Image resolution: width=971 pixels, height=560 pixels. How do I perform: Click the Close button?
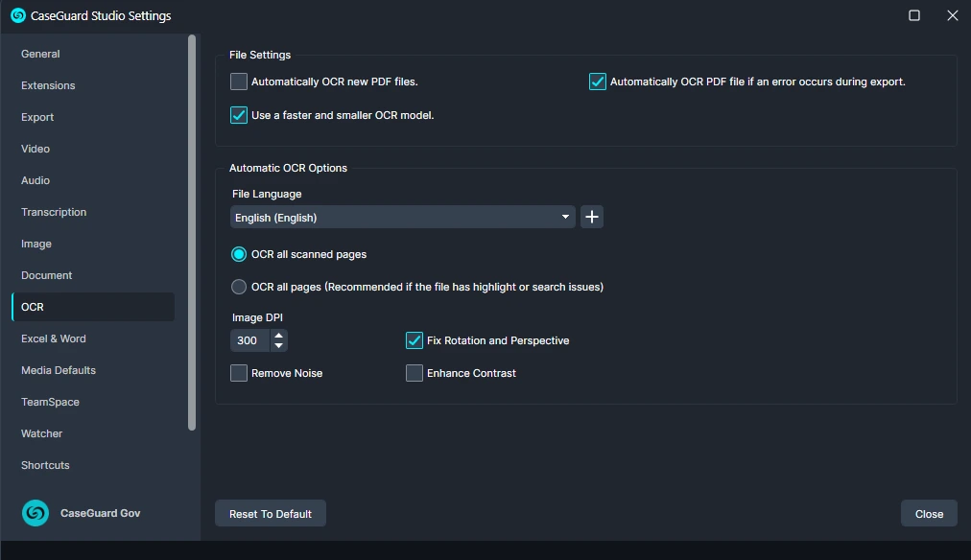coord(929,514)
